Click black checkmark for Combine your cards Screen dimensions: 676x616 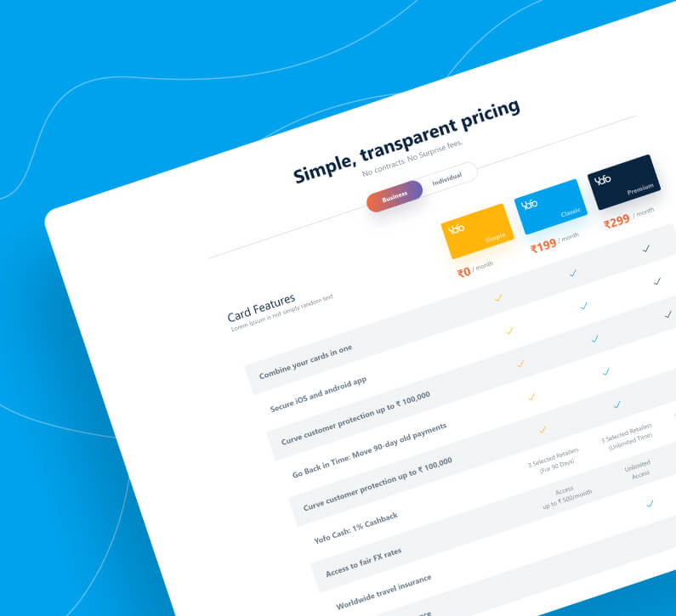[646, 248]
